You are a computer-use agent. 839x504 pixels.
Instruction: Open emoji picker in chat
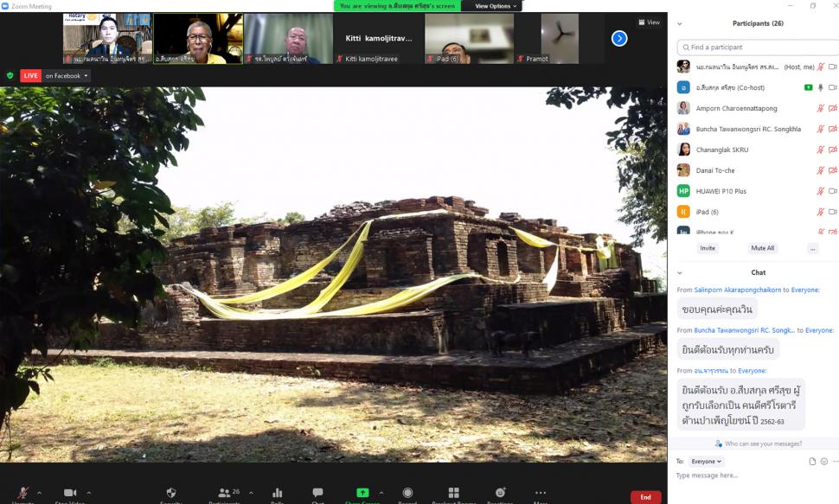coord(824,461)
